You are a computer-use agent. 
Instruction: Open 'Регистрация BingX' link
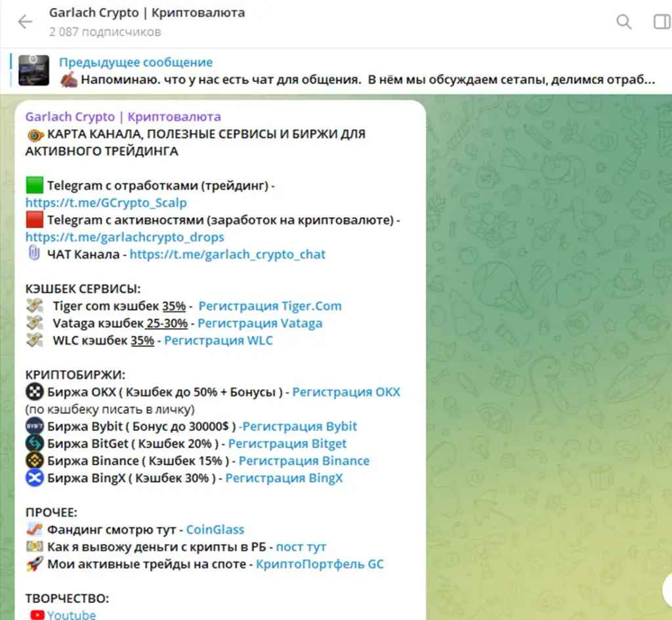pyautogui.click(x=284, y=478)
